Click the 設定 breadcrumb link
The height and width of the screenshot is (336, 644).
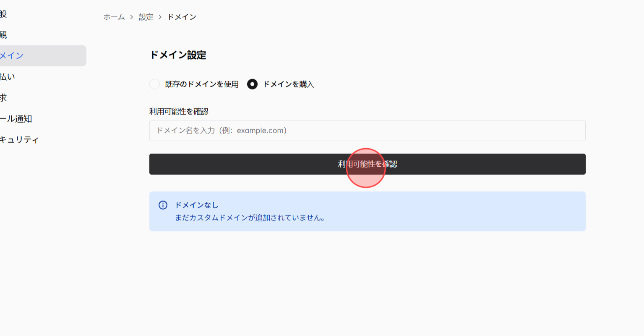point(146,17)
